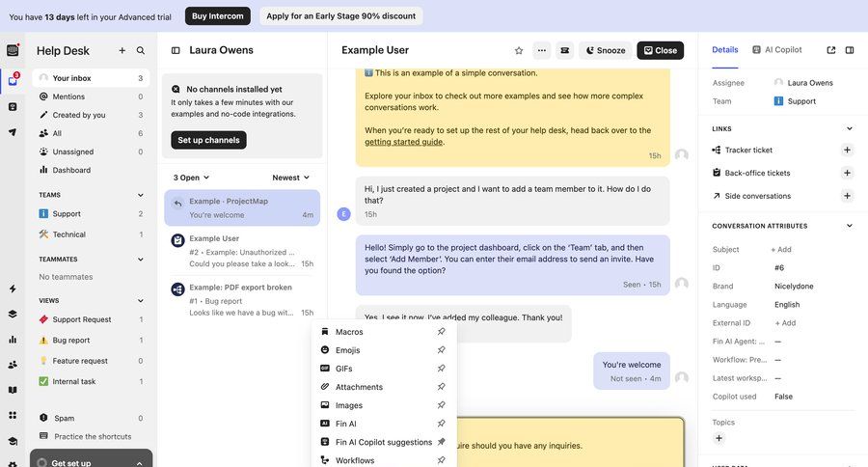Click Set up channels button
Image resolution: width=868 pixels, height=467 pixels.
point(208,140)
